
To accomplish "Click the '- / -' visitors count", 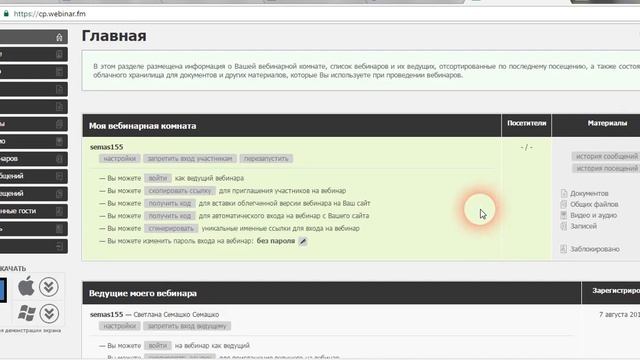I will [x=527, y=147].
